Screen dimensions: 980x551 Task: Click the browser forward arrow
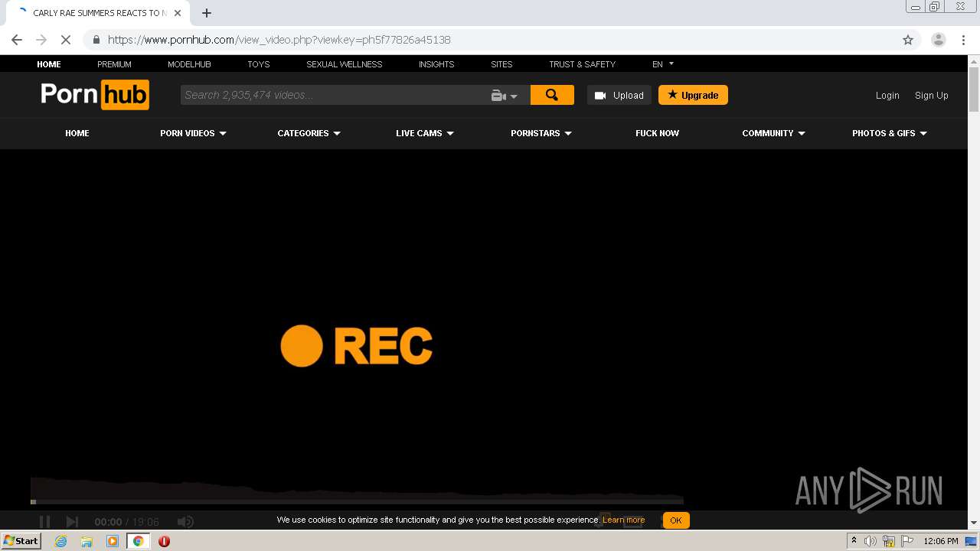click(x=41, y=40)
